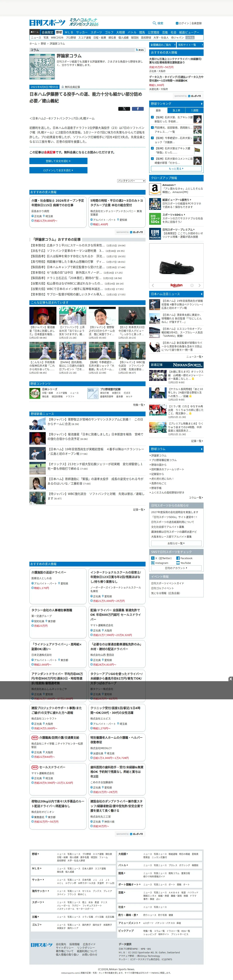
Task: Click the DATA プロ野球歴代記録 icon
Action: (x=93, y=393)
